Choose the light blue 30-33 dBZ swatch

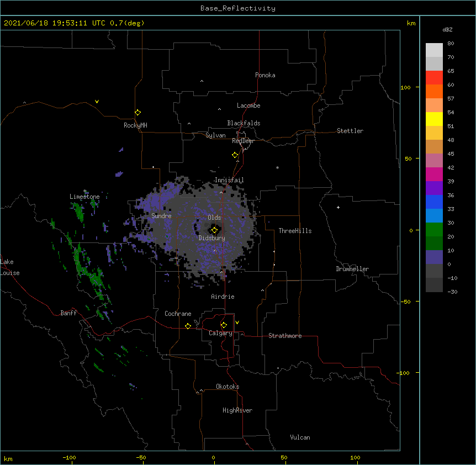[x=434, y=216]
